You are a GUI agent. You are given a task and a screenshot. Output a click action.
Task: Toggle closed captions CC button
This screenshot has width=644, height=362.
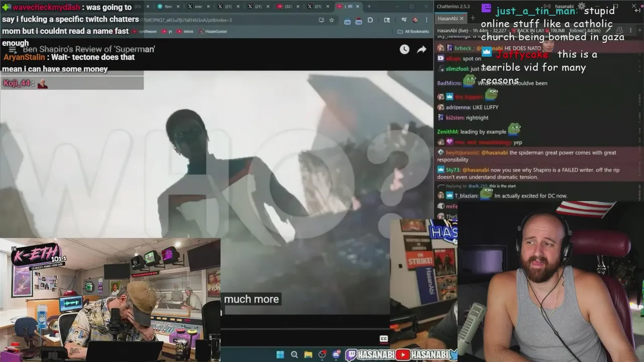click(383, 339)
